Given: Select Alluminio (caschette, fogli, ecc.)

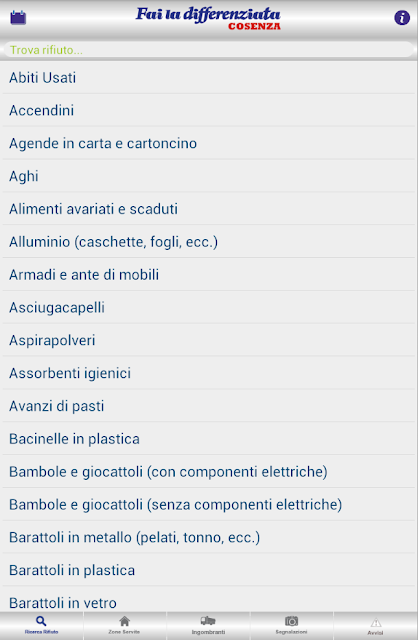Looking at the screenshot, I should click(x=209, y=242).
